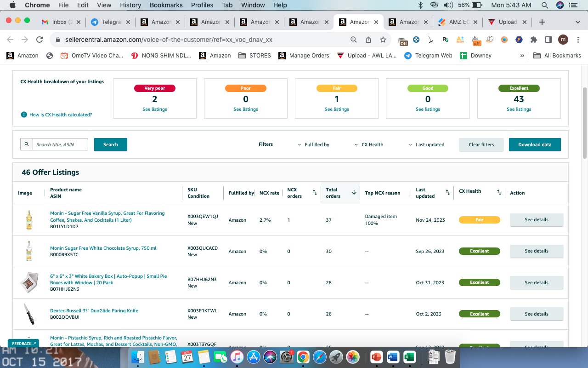Launch Safari from the Dock
The width and height of the screenshot is (588, 368).
pyautogui.click(x=320, y=356)
